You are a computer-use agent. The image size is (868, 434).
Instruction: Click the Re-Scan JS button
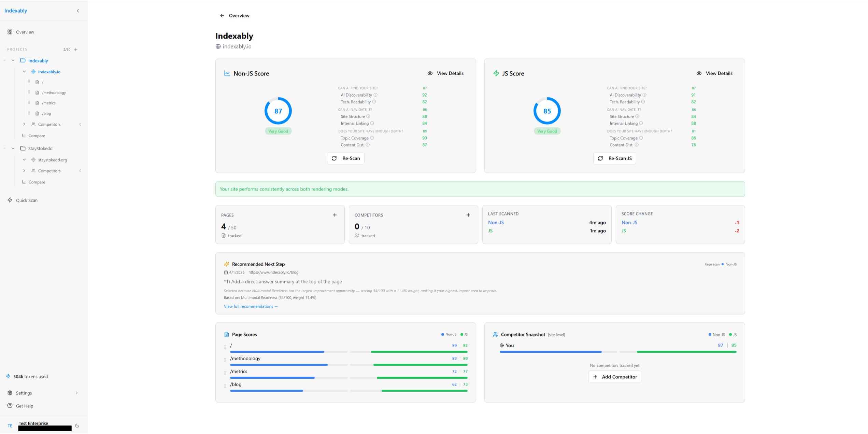pos(614,158)
